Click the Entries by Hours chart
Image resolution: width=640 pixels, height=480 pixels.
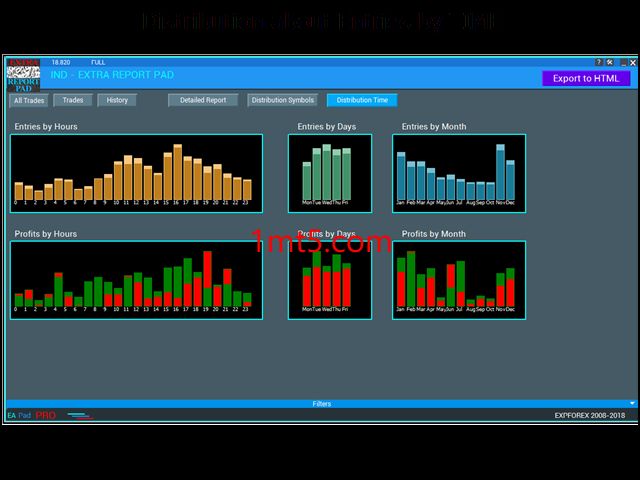(136, 173)
